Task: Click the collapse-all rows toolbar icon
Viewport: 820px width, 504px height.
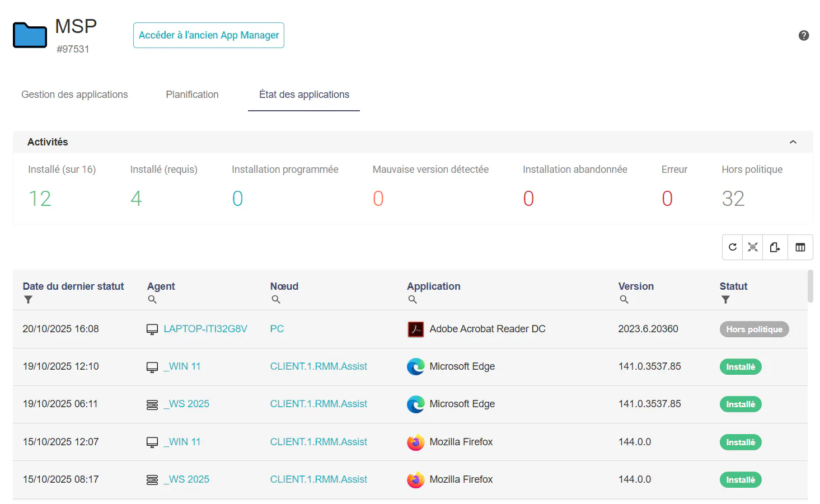Action: (x=753, y=247)
